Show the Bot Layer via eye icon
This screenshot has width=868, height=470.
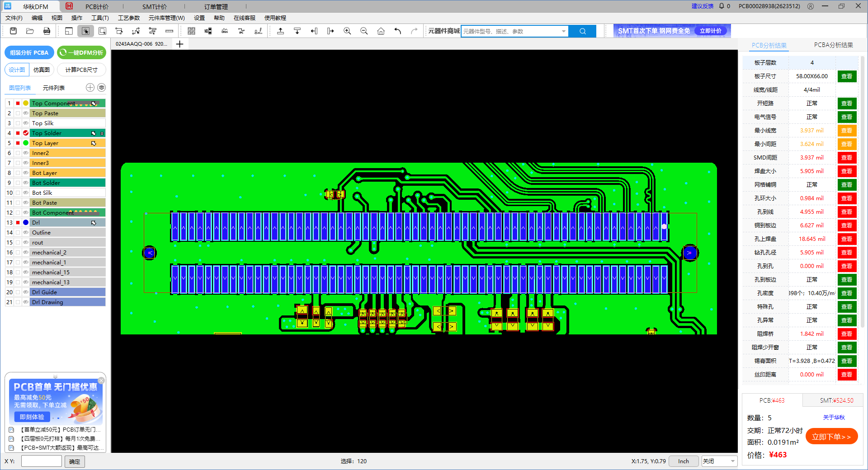[26, 173]
